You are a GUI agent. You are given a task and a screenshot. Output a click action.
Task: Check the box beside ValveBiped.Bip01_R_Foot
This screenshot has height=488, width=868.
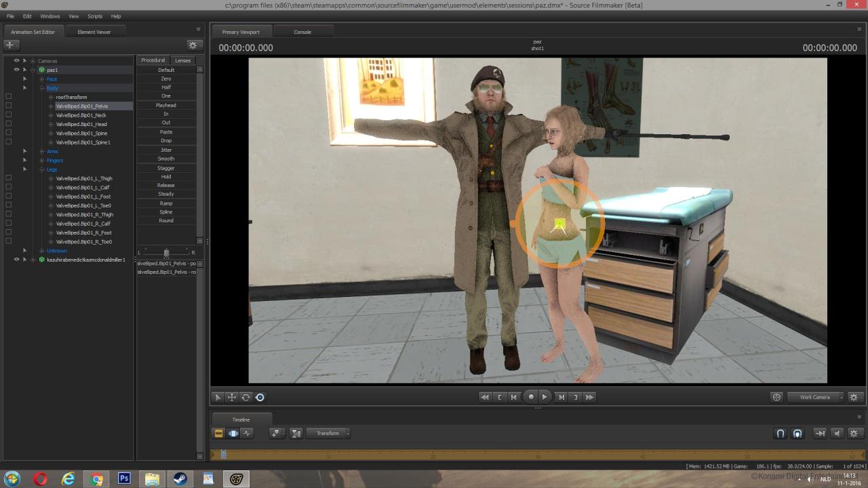pyautogui.click(x=8, y=232)
